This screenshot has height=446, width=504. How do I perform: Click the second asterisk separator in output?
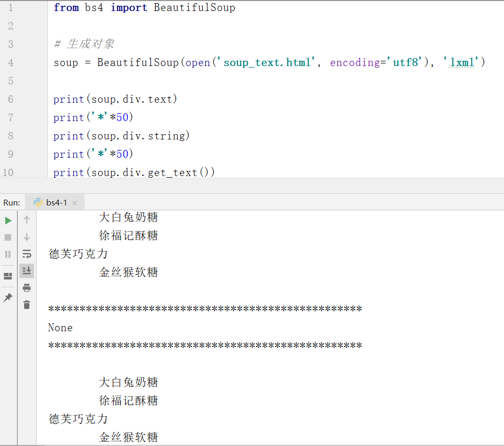coord(205,346)
